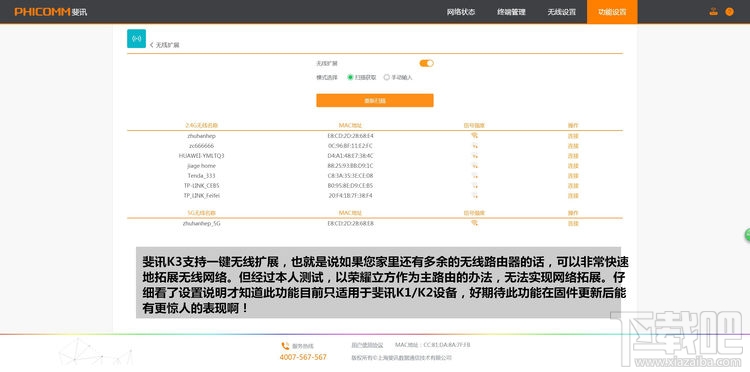Select the Tenda_333 network name
750x372 pixels.
[x=201, y=175]
